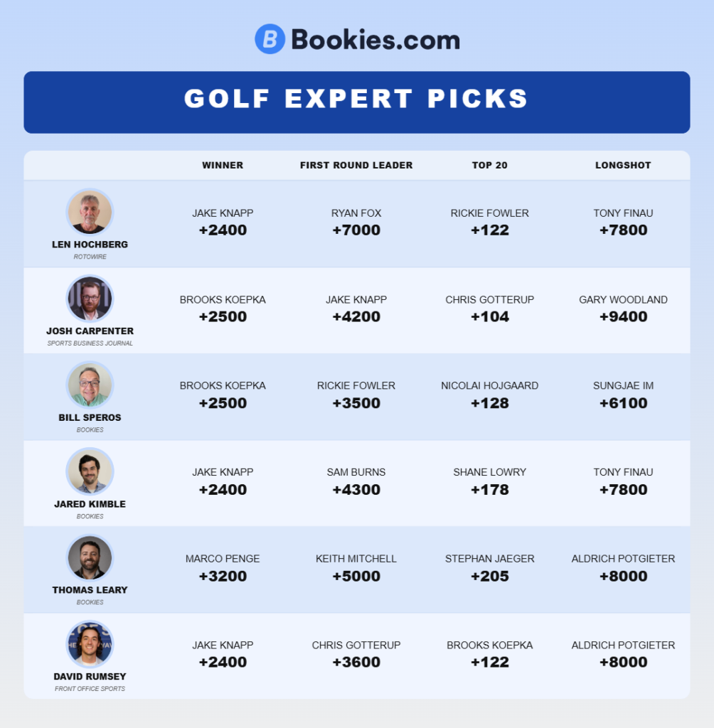The width and height of the screenshot is (714, 728).
Task: Select Jared Kimble's profile photo
Action: click(x=90, y=471)
